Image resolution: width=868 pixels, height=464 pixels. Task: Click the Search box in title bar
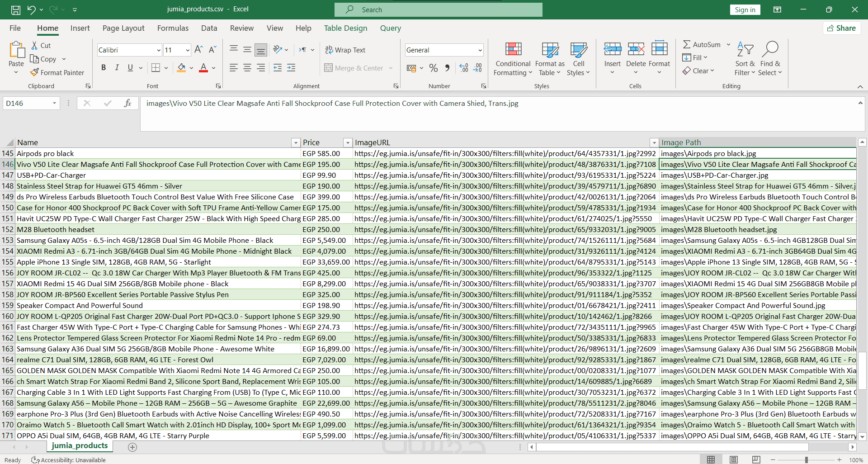point(439,9)
